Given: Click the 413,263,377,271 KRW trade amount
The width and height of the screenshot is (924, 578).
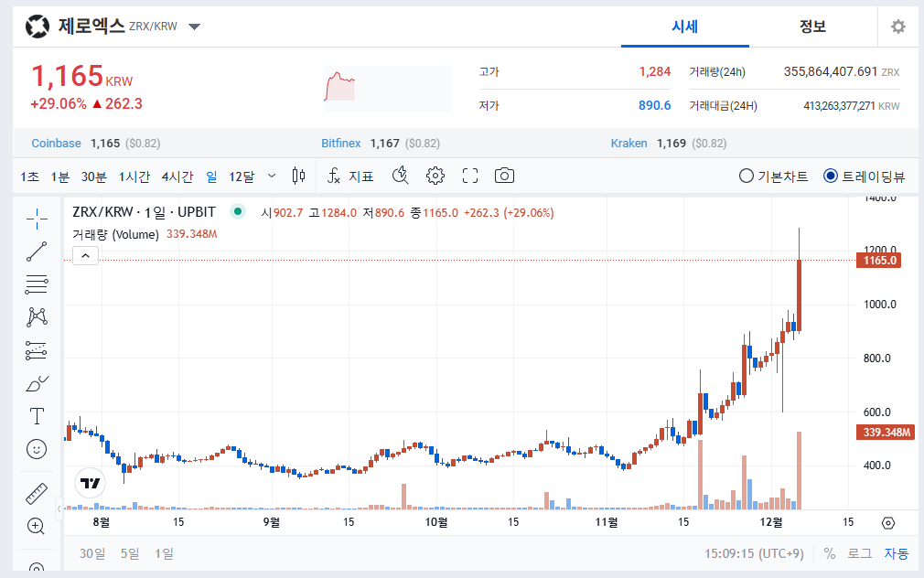Looking at the screenshot, I should 852,106.
